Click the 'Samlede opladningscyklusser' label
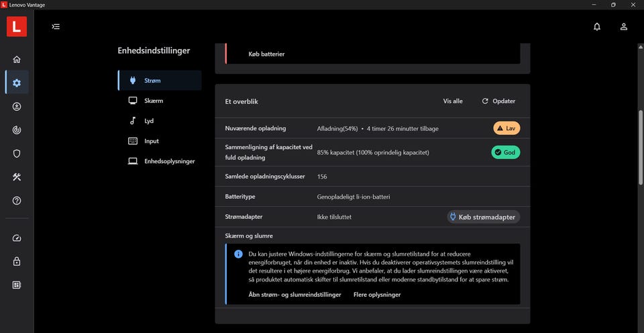 click(265, 177)
